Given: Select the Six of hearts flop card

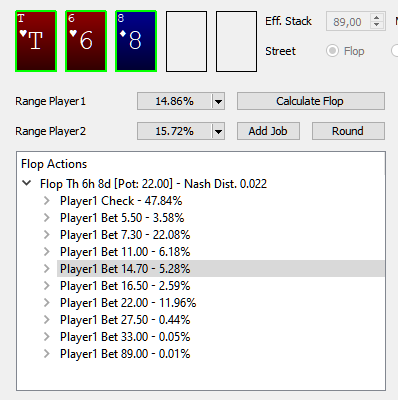Looking at the screenshot, I should coord(86,41).
